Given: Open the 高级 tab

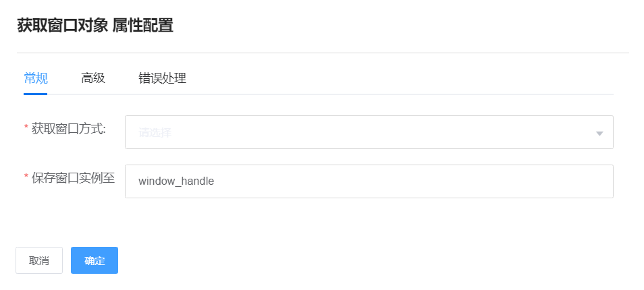Looking at the screenshot, I should click(93, 78).
